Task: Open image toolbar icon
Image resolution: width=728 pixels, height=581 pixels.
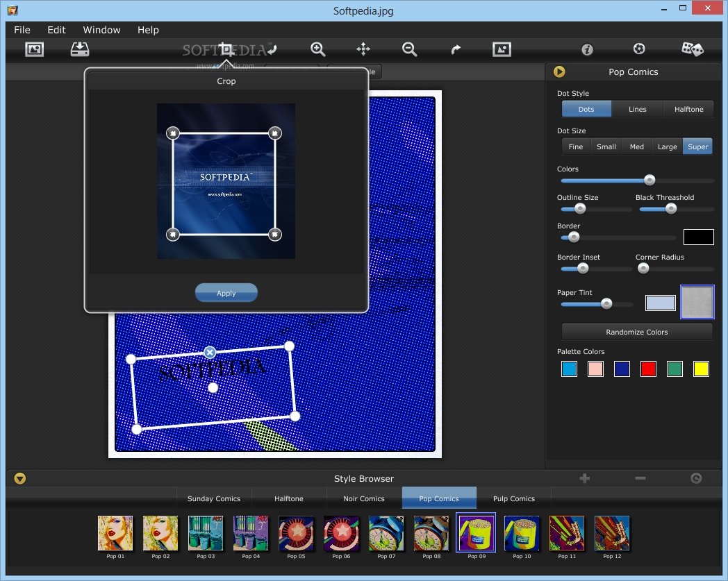Action: [34, 49]
